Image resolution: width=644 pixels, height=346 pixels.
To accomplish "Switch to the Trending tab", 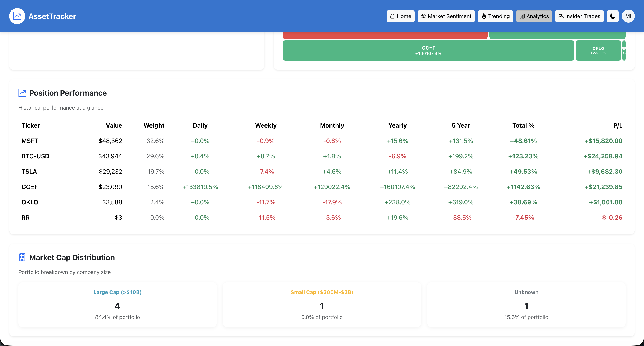I will pyautogui.click(x=495, y=16).
